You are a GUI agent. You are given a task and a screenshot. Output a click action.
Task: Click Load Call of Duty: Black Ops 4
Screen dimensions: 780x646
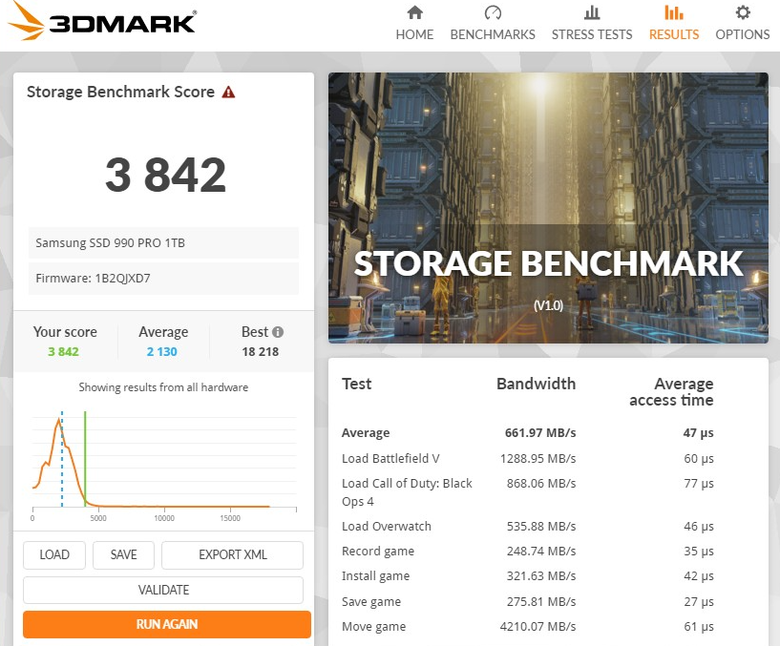(x=407, y=492)
